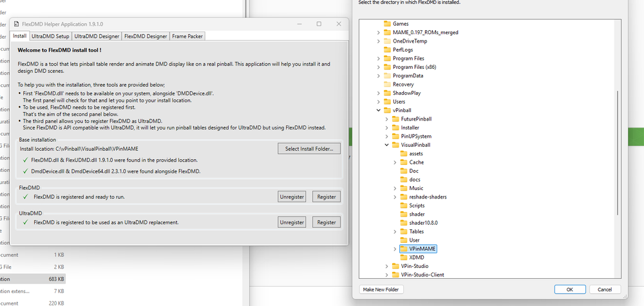Open the Frame Packer tab
This screenshot has width=644, height=306.
[187, 36]
